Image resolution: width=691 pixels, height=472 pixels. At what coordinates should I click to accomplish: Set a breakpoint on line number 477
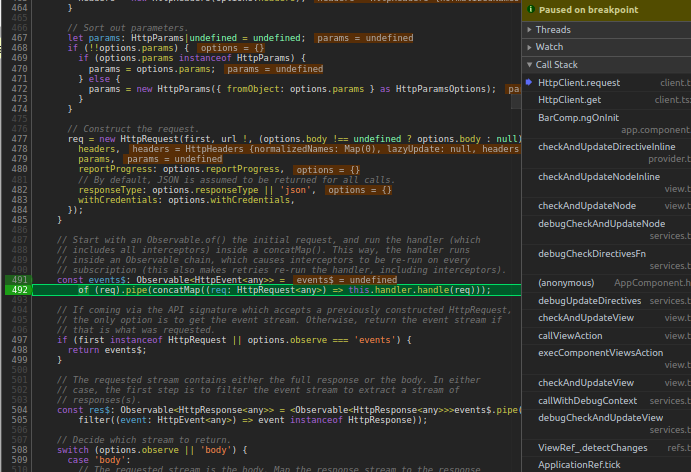click(x=19, y=139)
